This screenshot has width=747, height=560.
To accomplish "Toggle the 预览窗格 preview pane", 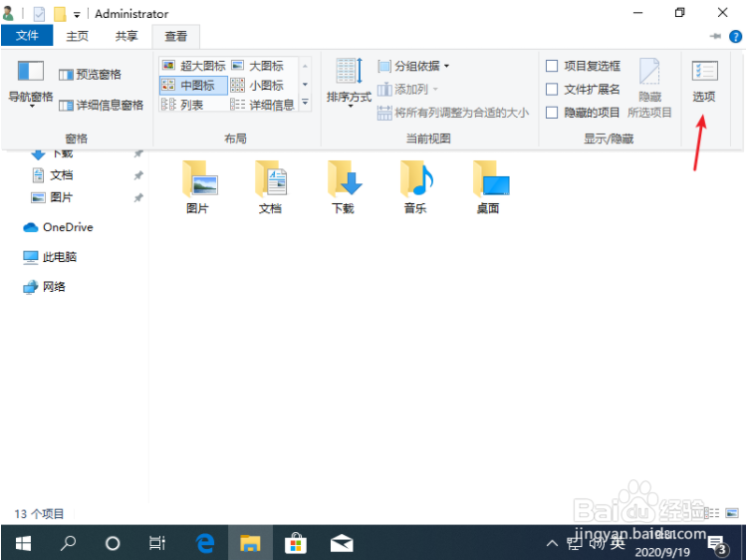I will pos(90,75).
